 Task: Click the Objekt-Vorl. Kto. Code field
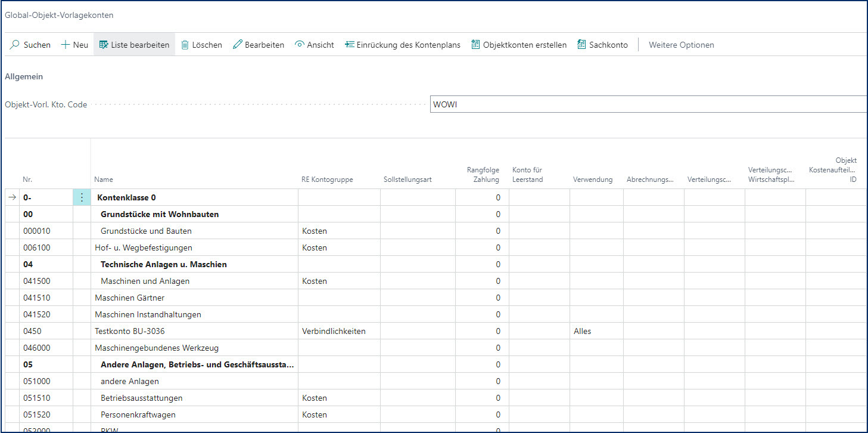[648, 104]
